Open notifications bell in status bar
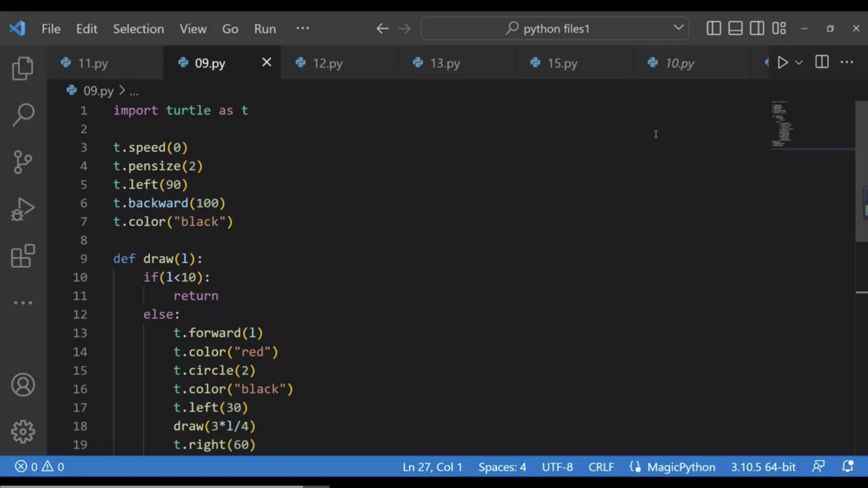Image resolution: width=868 pixels, height=488 pixels. [847, 467]
